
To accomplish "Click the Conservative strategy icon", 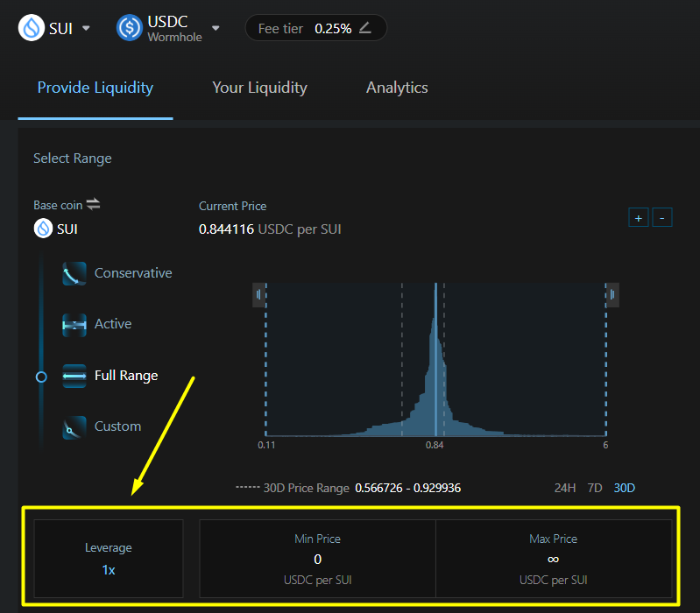I will [x=74, y=274].
